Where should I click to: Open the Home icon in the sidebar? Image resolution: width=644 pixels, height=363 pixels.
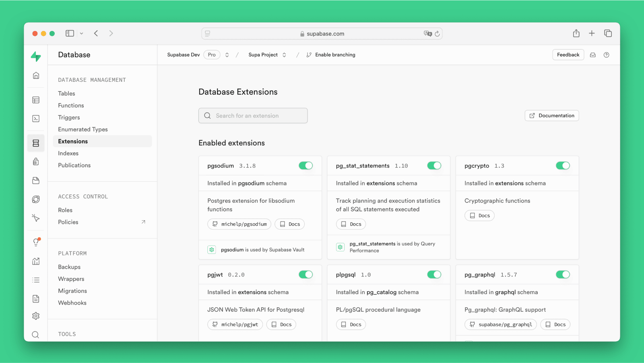tap(36, 75)
